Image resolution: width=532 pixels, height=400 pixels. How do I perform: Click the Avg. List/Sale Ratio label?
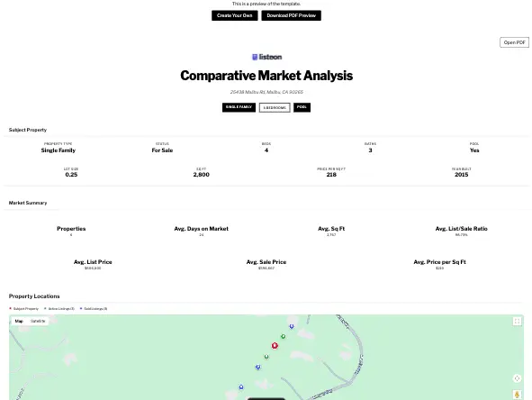tap(462, 229)
